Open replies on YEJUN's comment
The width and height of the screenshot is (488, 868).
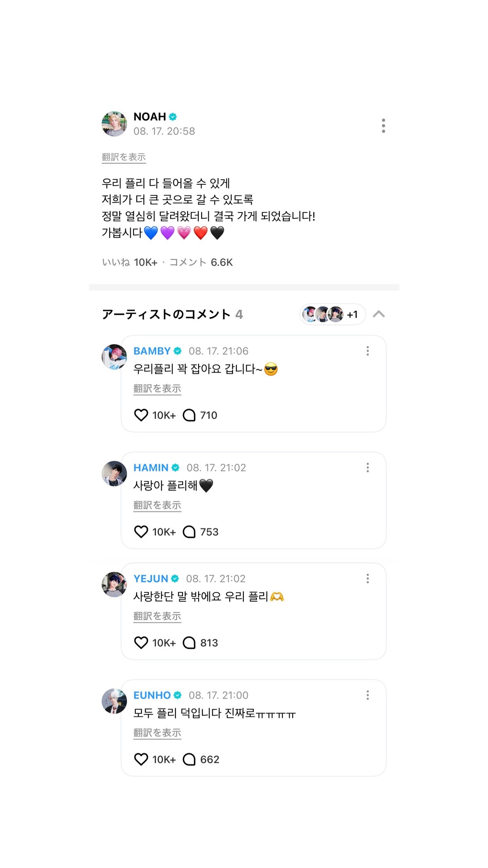pyautogui.click(x=189, y=643)
